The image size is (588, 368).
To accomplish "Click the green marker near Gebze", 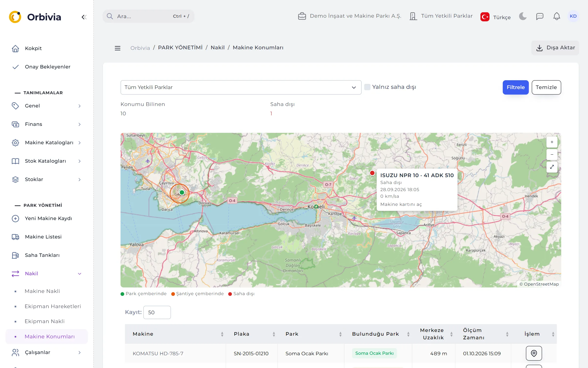I will tap(182, 193).
